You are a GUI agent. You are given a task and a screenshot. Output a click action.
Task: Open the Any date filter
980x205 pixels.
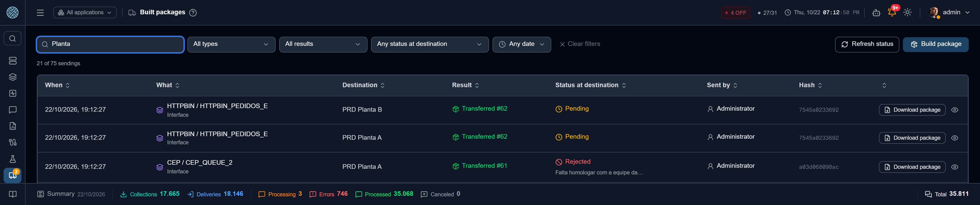click(x=522, y=45)
